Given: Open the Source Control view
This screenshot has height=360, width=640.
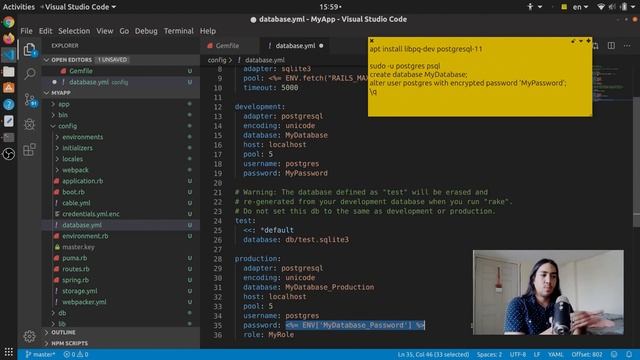Looking at the screenshot, I should click(x=29, y=100).
